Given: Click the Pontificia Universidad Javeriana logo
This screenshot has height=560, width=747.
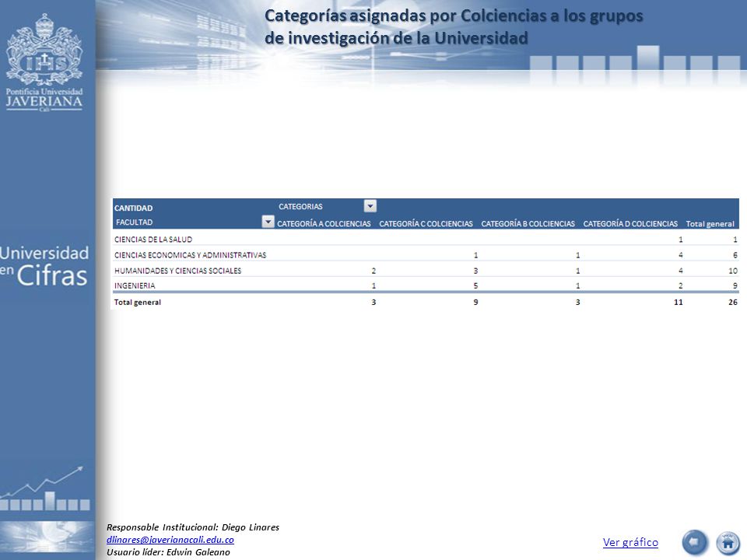Looking at the screenshot, I should click(44, 62).
